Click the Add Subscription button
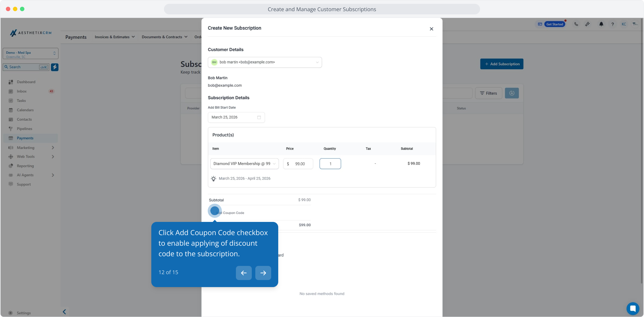The height and width of the screenshot is (317, 644). click(x=502, y=64)
